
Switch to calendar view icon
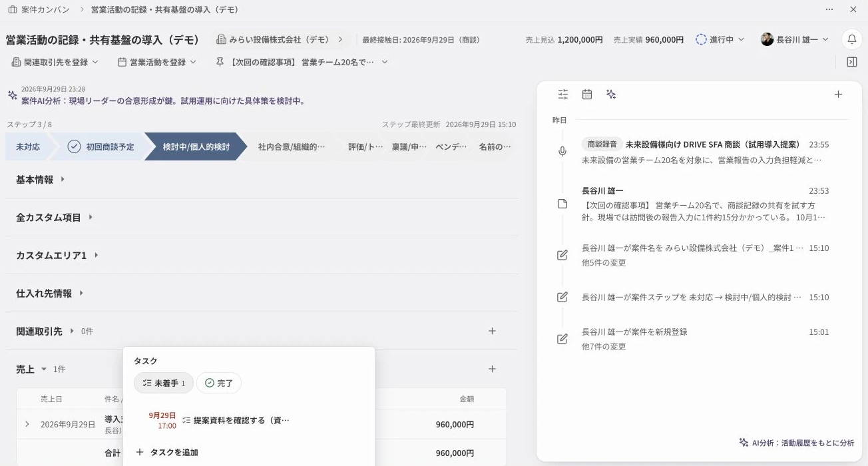pyautogui.click(x=587, y=95)
